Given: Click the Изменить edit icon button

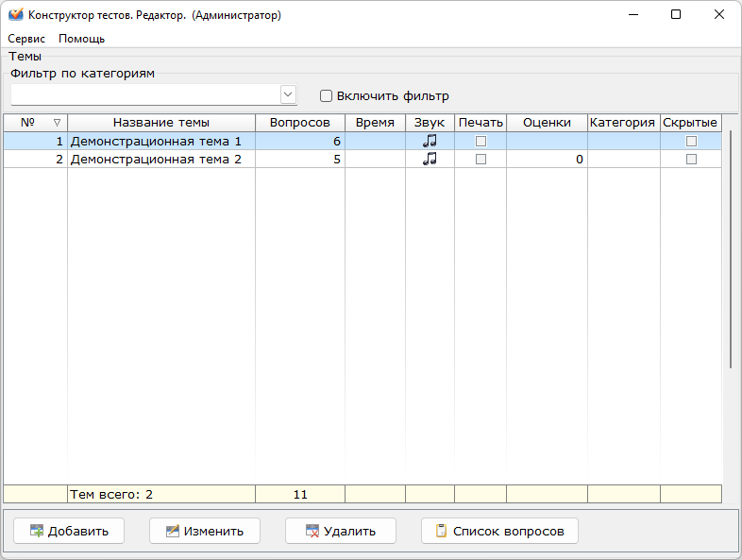Looking at the screenshot, I should (x=205, y=531).
